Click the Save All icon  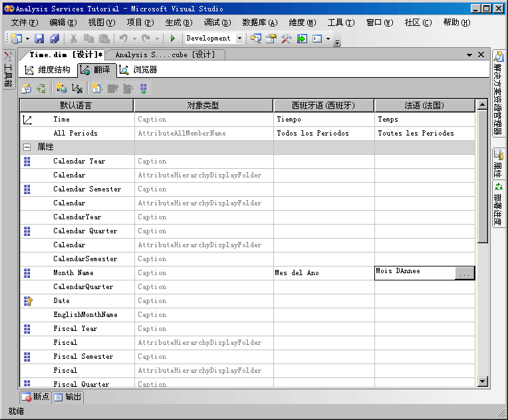(x=54, y=39)
